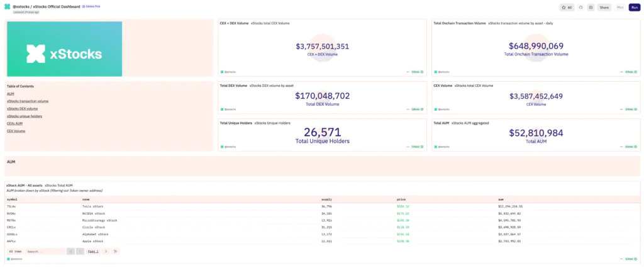The image size is (644, 268).
Task: Click the Editors Pick badge
Action: pos(92,6)
